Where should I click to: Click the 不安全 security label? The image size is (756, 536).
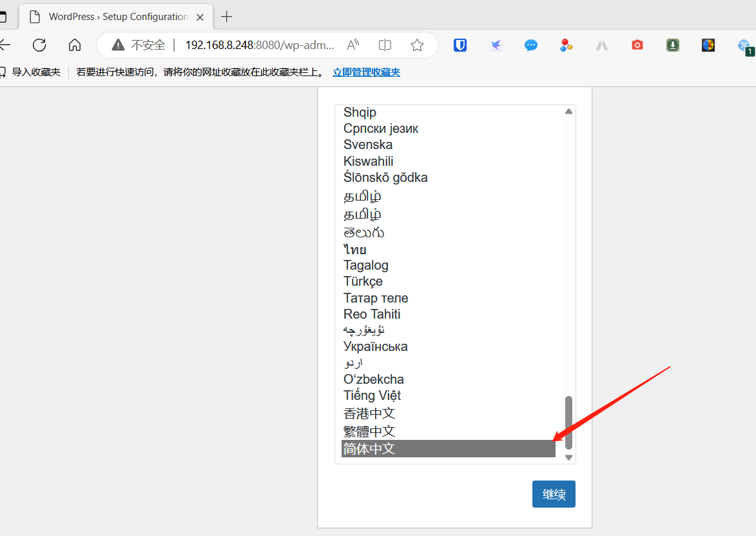148,45
